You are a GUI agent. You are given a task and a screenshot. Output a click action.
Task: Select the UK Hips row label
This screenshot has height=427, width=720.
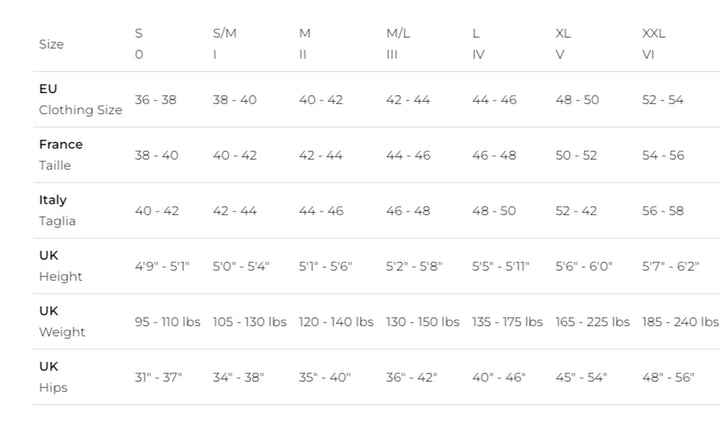click(53, 376)
